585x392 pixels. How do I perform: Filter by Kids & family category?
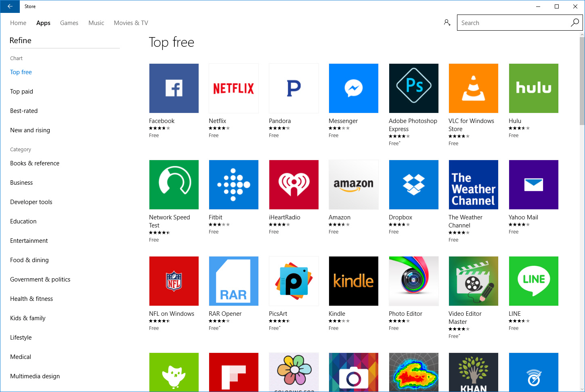pyautogui.click(x=28, y=318)
